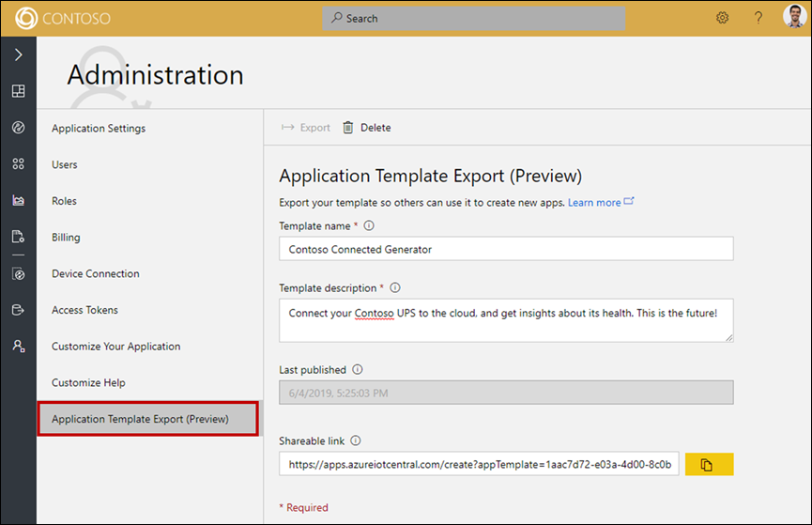Viewport: 812px width, 525px height.
Task: Click the Application Template Export (Preview) heading
Action: (430, 177)
